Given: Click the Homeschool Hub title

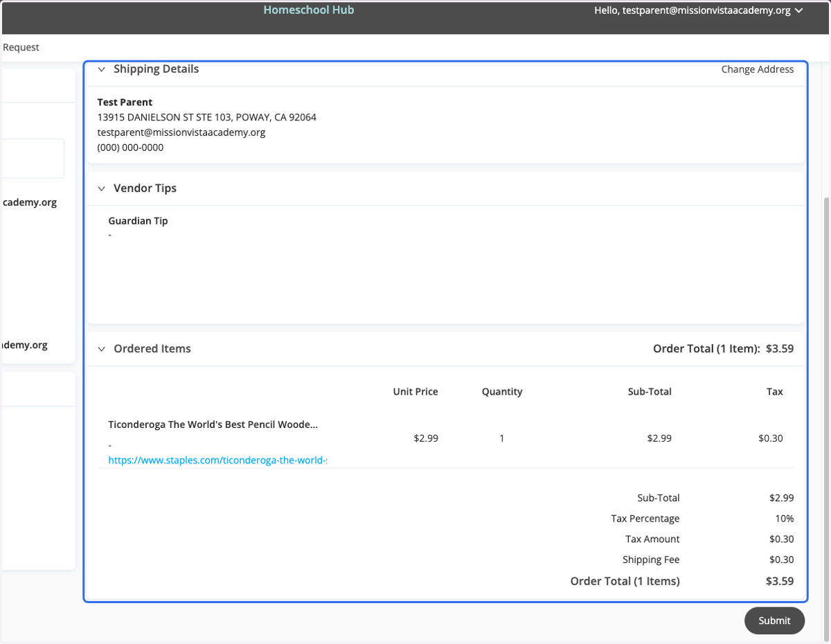Looking at the screenshot, I should point(309,10).
